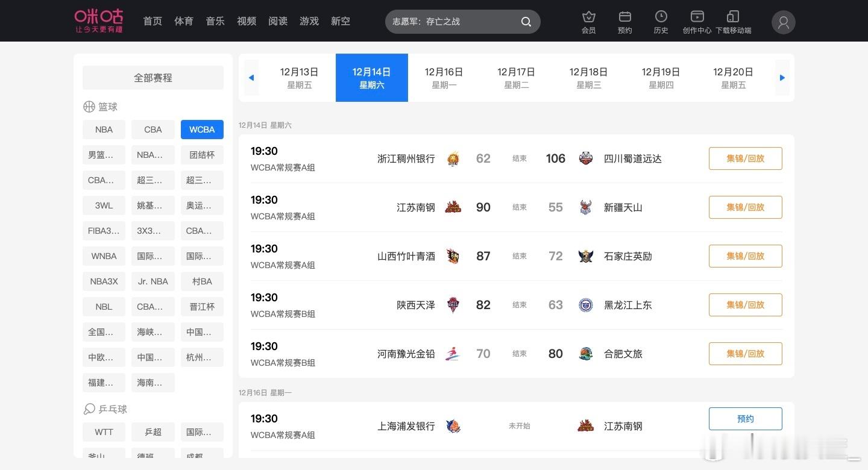This screenshot has height=470, width=868.
Task: Click the Migu logo
Action: click(x=99, y=20)
